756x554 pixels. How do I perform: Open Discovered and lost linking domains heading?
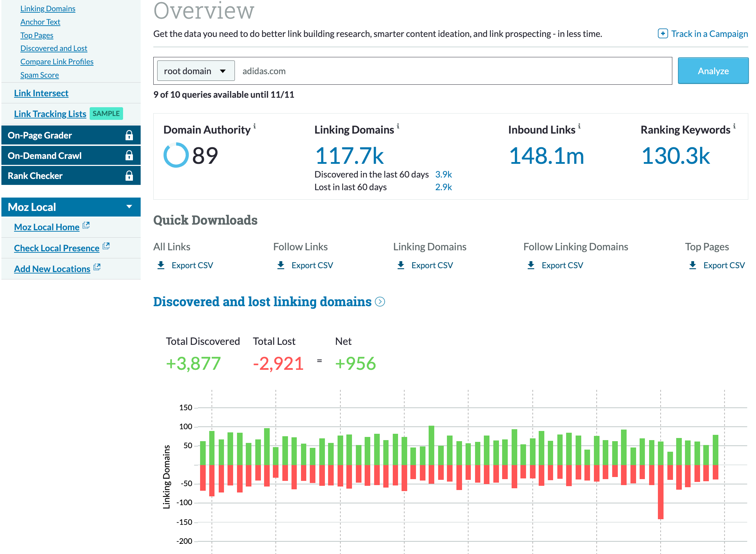point(262,302)
